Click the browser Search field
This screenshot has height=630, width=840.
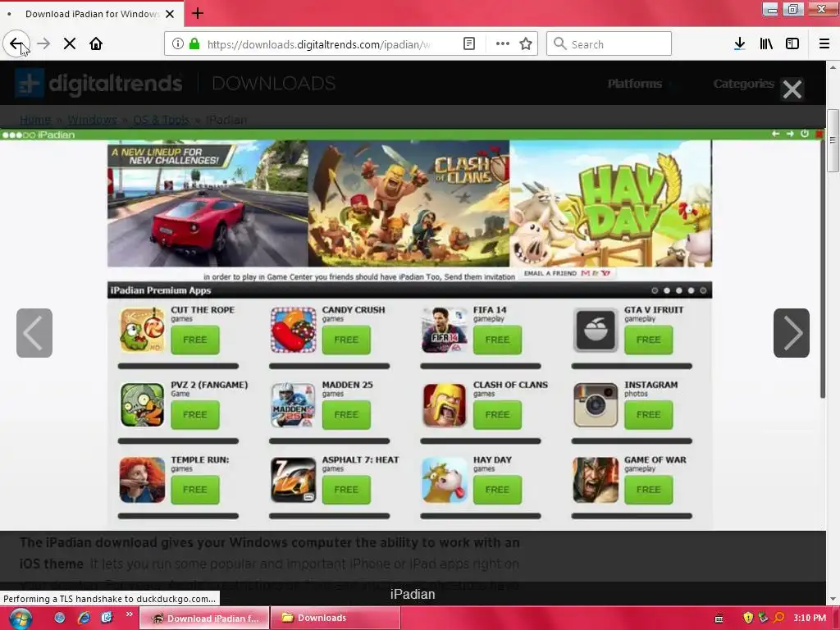[x=609, y=44]
